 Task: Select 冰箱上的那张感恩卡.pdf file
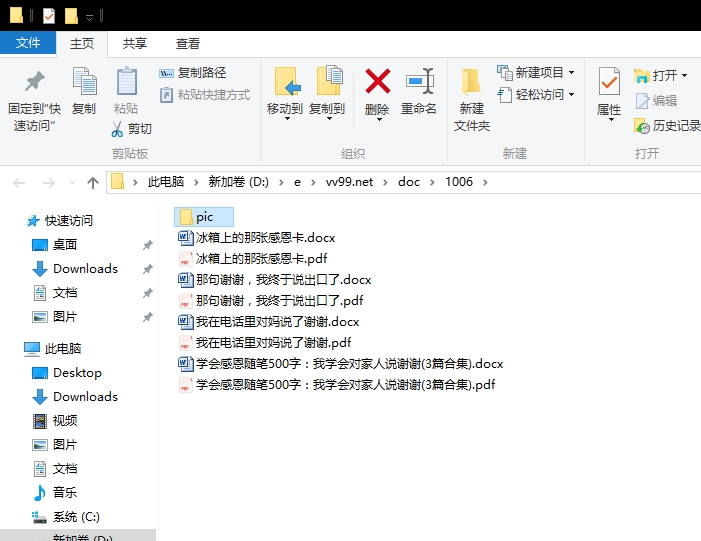click(x=253, y=259)
